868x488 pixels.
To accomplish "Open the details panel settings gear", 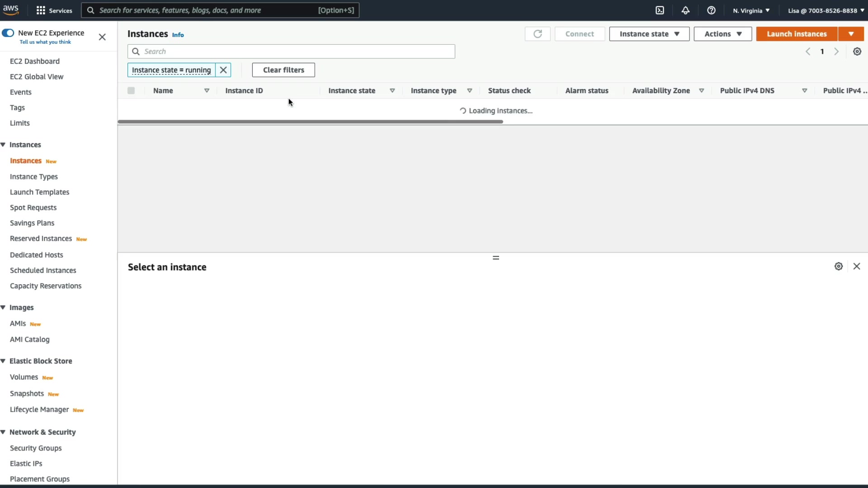I will pos(839,267).
